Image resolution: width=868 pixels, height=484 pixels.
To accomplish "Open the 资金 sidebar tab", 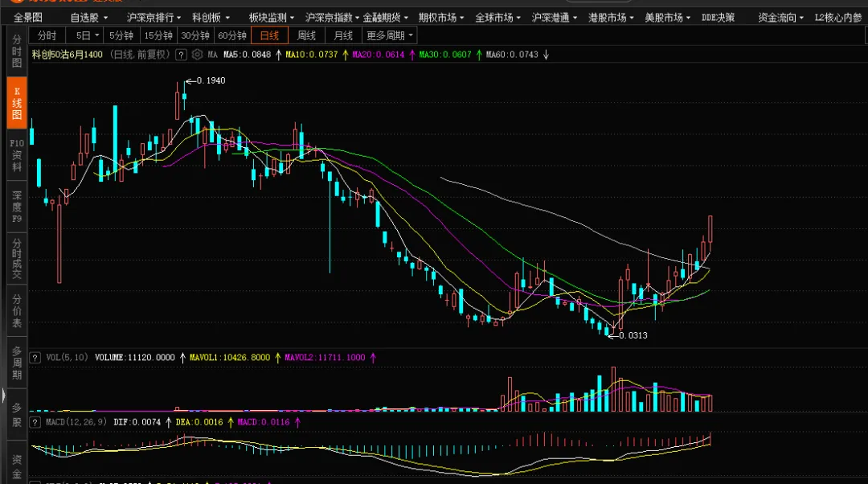I will coord(17,466).
